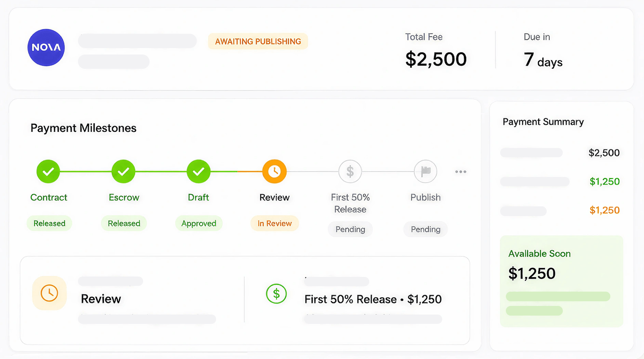Viewport: 644px width, 359px height.
Task: Click the large clock icon in Review card
Action: [x=50, y=293]
